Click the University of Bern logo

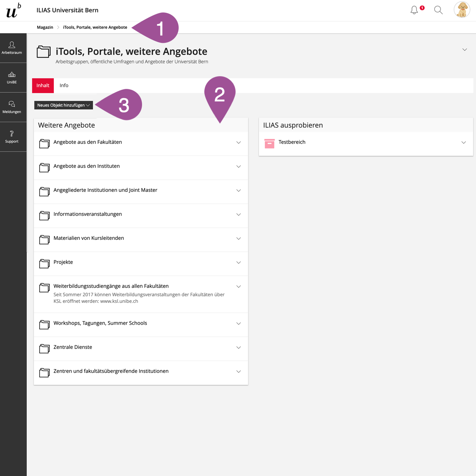14,11
